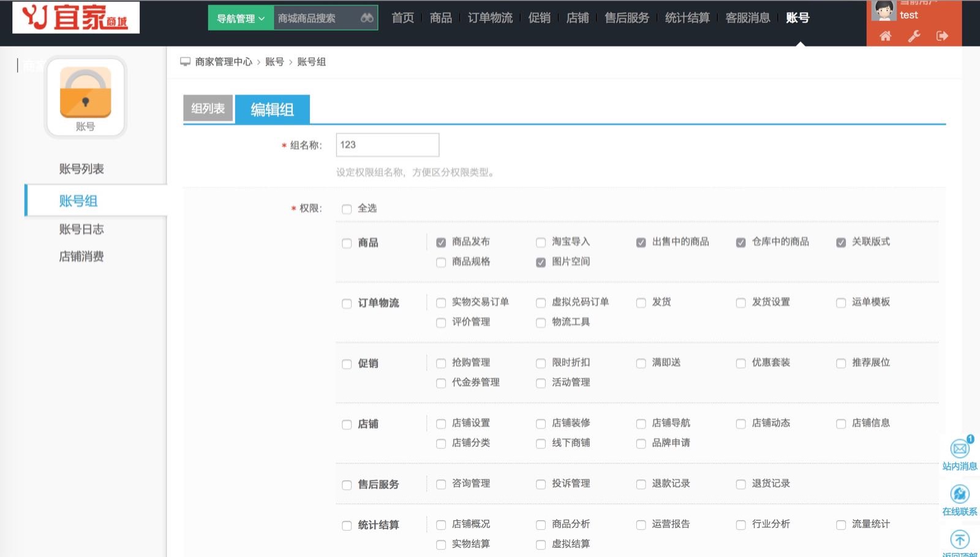This screenshot has width=980, height=557.
Task: Check the 商品规格 checkbox
Action: tap(441, 262)
